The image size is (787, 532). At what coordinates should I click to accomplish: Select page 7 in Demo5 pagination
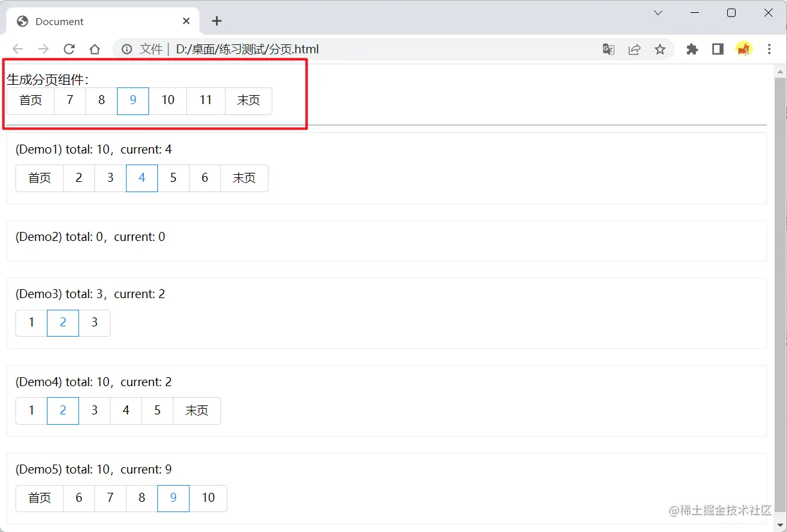click(111, 498)
